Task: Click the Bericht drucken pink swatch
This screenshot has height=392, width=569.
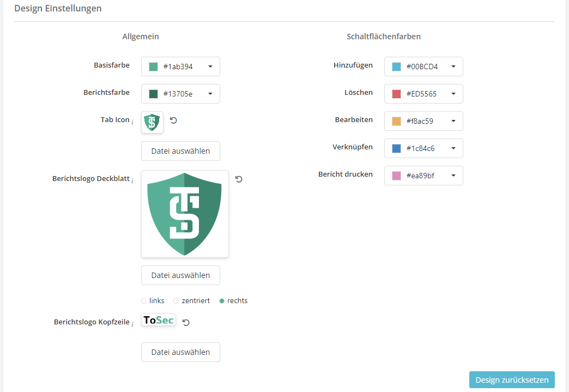Action: click(x=397, y=176)
